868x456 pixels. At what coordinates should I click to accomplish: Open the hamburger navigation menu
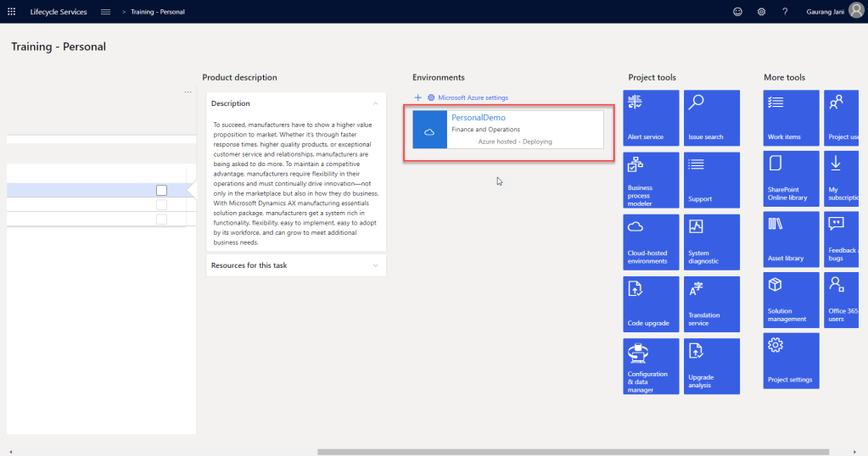[x=105, y=12]
